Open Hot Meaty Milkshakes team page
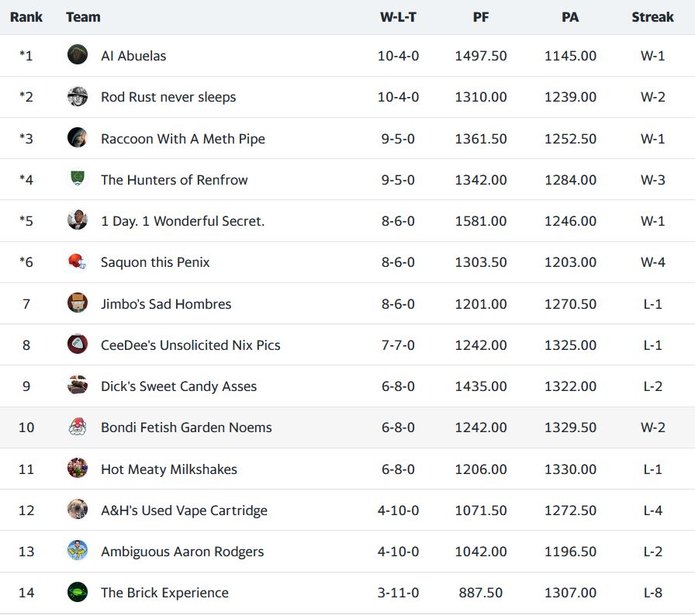Viewport: 695px width, 616px height. pos(168,469)
